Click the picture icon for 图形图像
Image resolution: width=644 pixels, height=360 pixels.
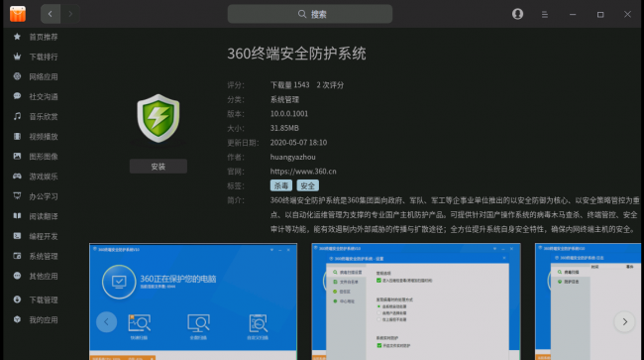coord(17,156)
